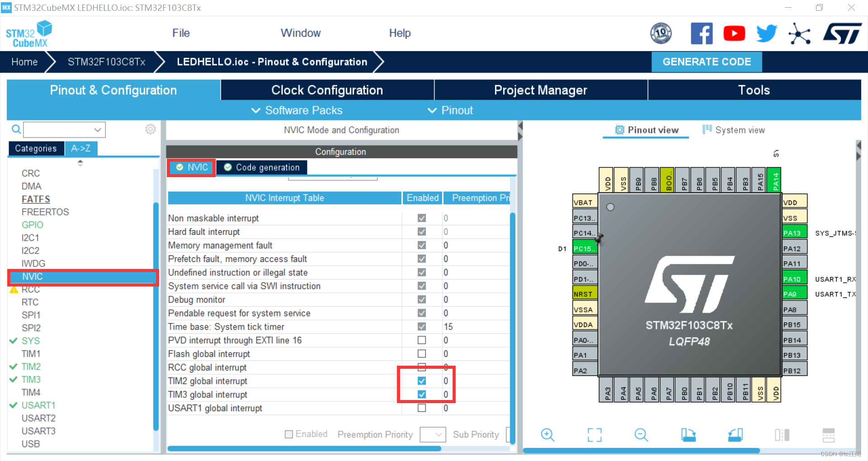Collapse the category list with the up arrow

click(x=80, y=161)
